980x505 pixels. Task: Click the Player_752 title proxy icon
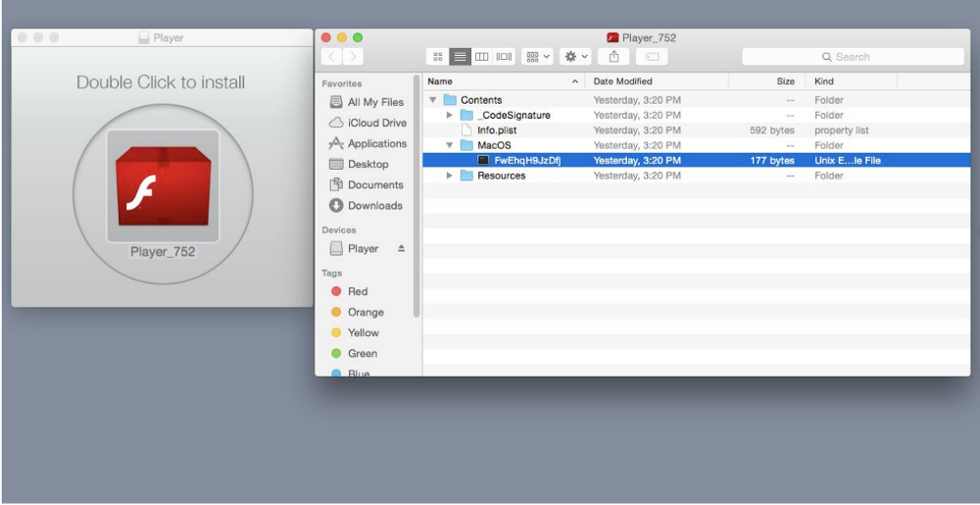612,37
